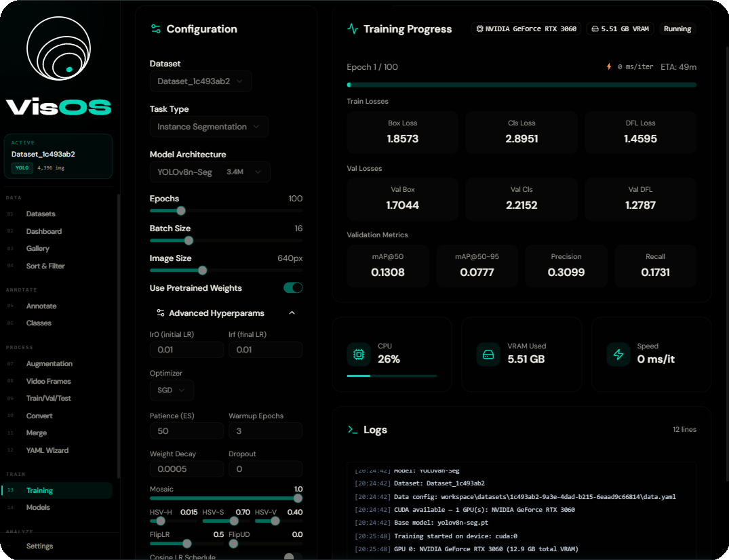Open Merge in the sidebar
Image resolution: width=729 pixels, height=560 pixels.
(36, 433)
